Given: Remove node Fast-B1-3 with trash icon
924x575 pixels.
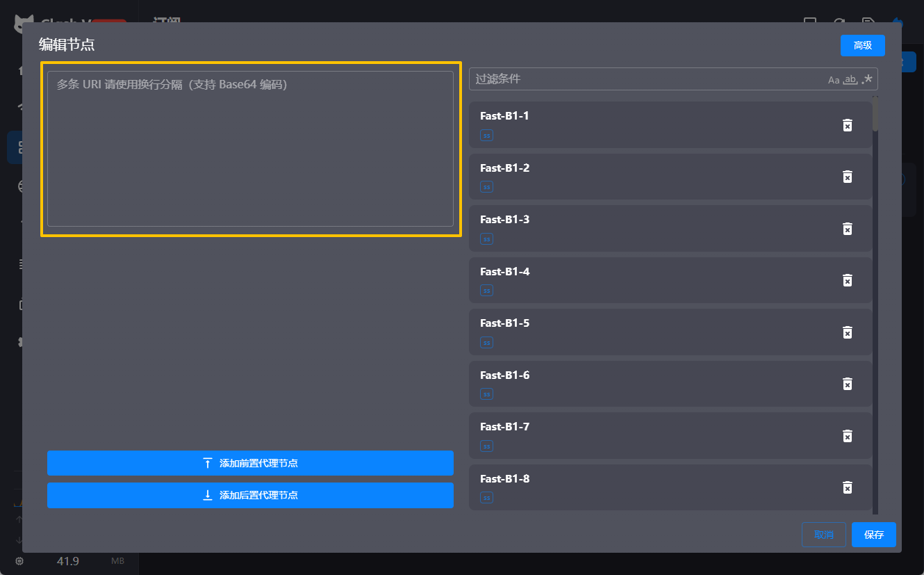Looking at the screenshot, I should tap(847, 229).
